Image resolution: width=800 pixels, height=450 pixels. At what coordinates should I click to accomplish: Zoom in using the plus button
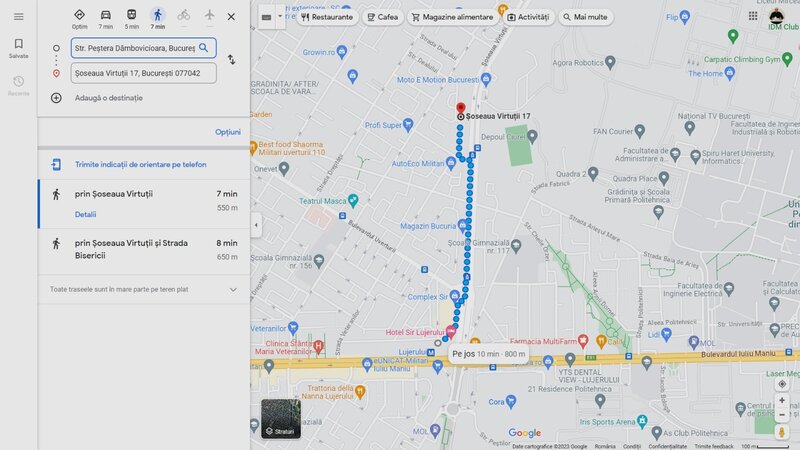(782, 401)
